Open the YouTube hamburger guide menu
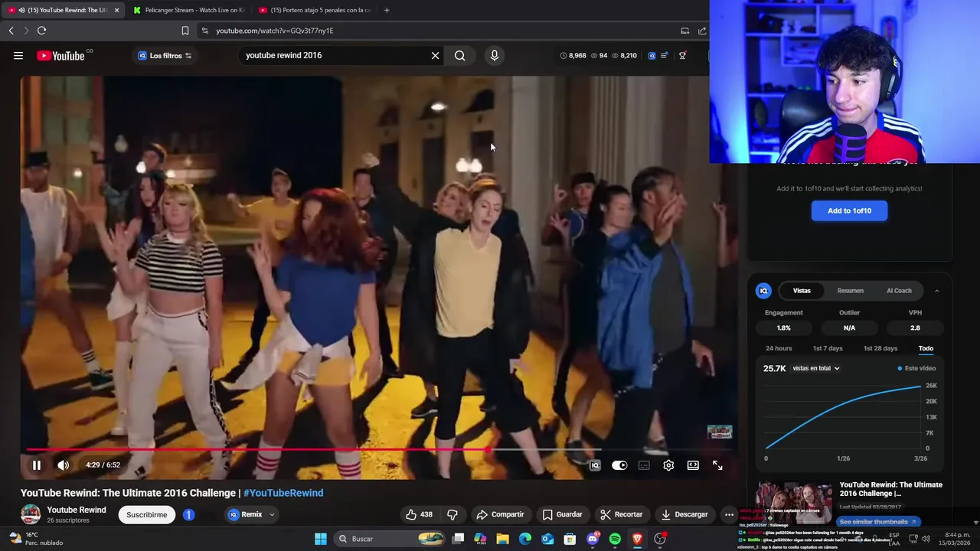 (18, 55)
